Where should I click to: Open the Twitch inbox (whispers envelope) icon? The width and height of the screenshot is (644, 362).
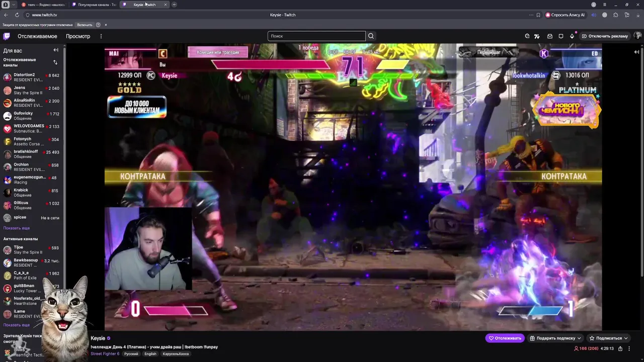point(549,36)
